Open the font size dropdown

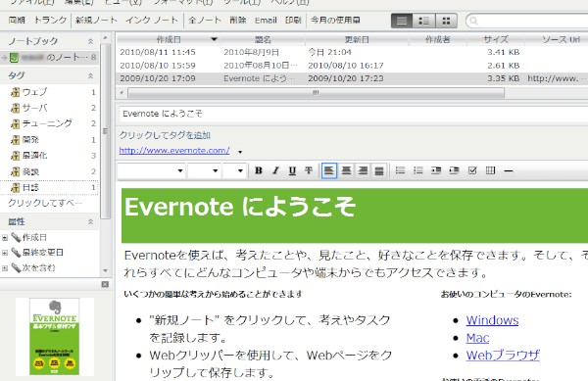[x=205, y=170]
